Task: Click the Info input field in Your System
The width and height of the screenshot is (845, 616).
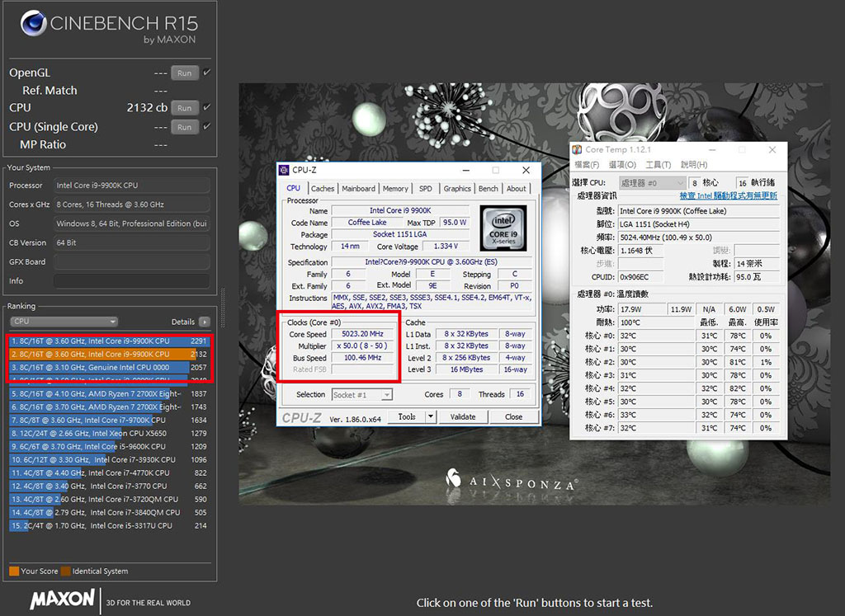Action: pos(131,281)
